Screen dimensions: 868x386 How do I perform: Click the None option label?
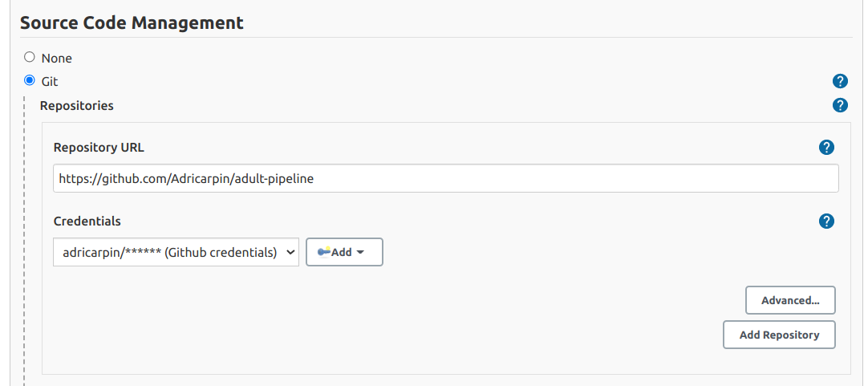coord(56,58)
